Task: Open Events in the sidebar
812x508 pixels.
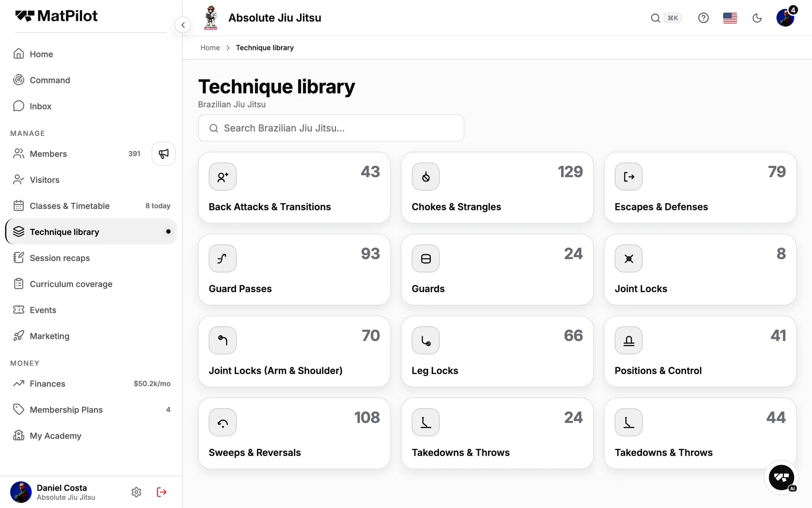Action: coord(91,310)
